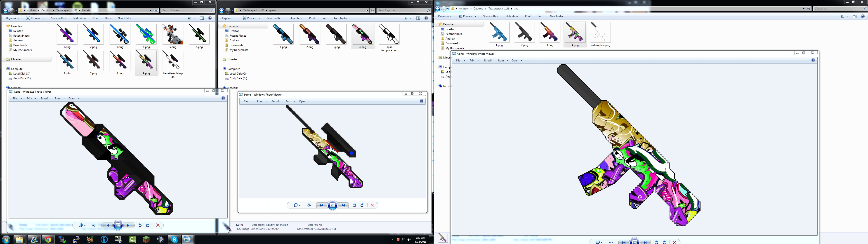868x244 pixels.
Task: Rotate clockwise in the 9.png photo viewer
Action: coord(362,205)
